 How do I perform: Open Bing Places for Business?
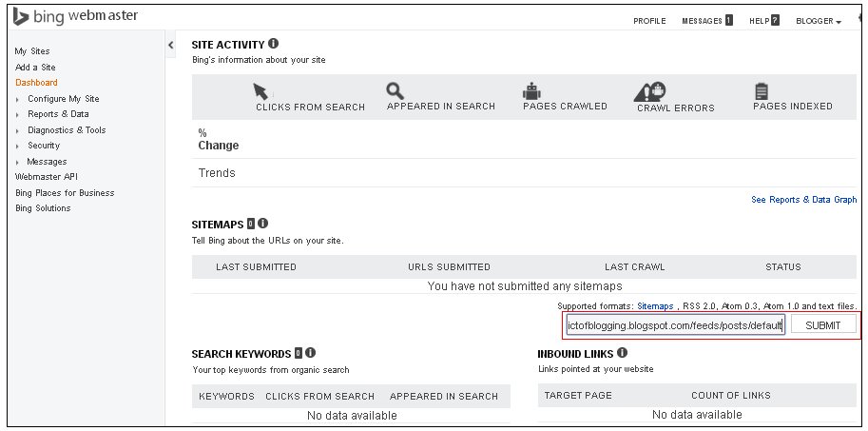pyautogui.click(x=65, y=193)
